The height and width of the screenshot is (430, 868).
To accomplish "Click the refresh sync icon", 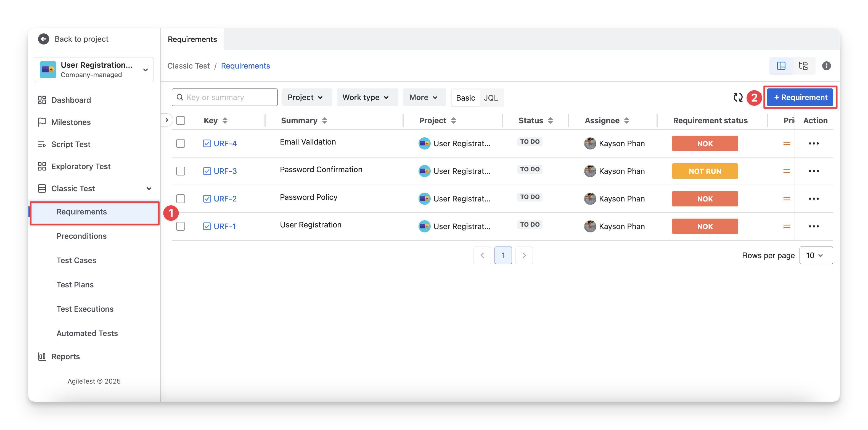I will 738,98.
